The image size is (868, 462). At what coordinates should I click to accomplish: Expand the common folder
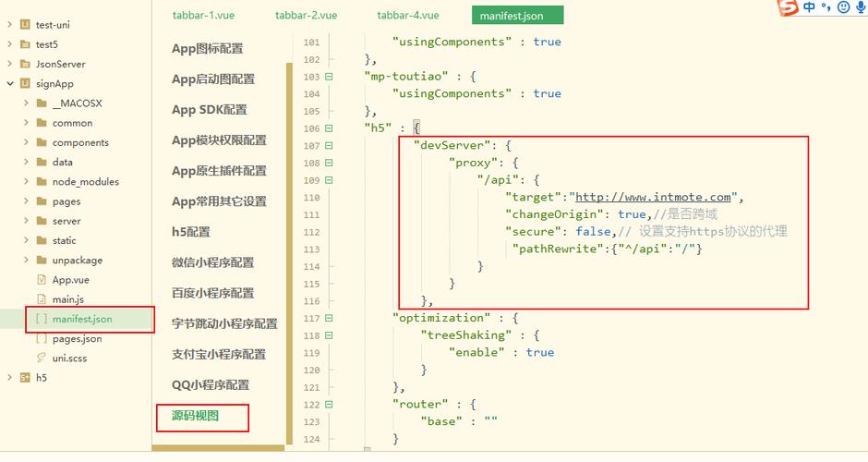26,122
